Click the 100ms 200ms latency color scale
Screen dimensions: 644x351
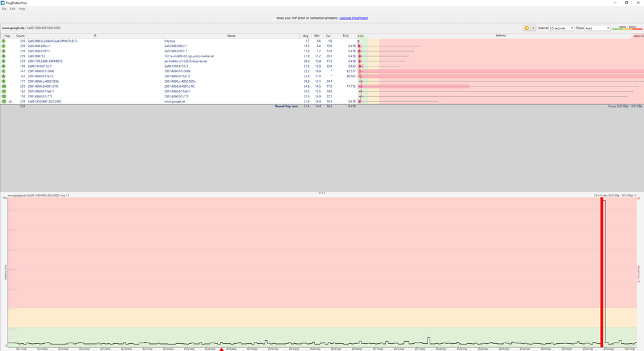click(627, 28)
